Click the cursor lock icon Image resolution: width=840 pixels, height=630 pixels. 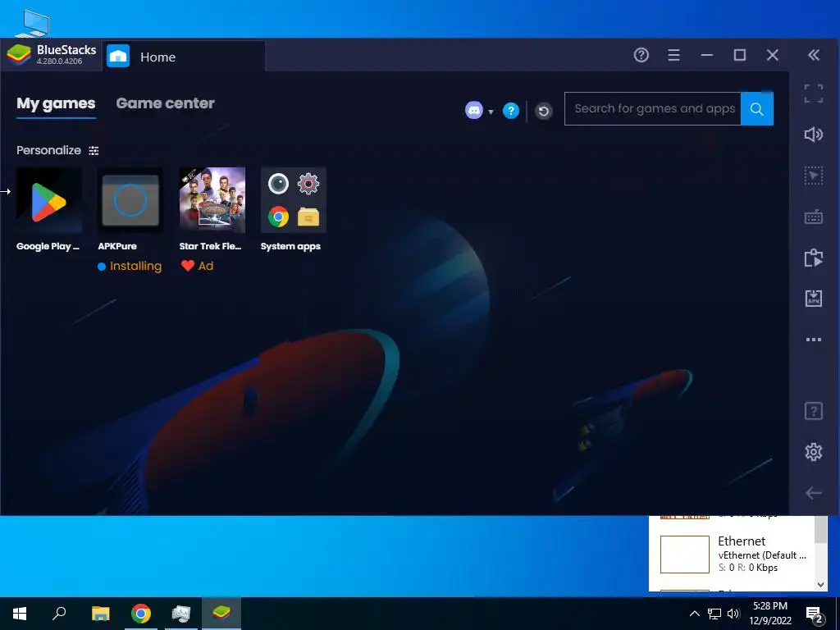click(x=814, y=176)
